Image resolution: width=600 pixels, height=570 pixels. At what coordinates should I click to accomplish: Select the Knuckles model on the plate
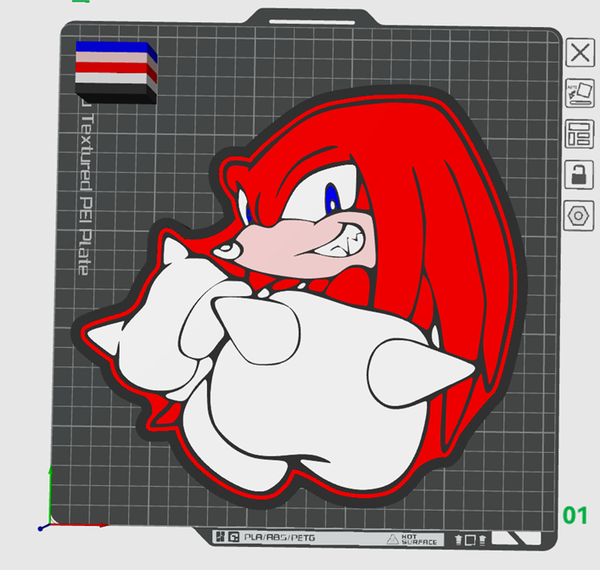pyautogui.click(x=302, y=298)
